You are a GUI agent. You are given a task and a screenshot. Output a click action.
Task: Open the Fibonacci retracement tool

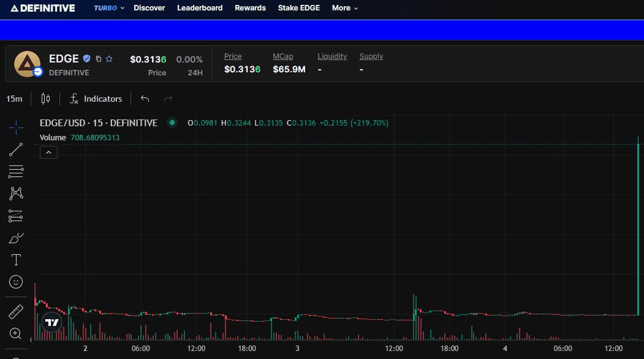coord(16,172)
